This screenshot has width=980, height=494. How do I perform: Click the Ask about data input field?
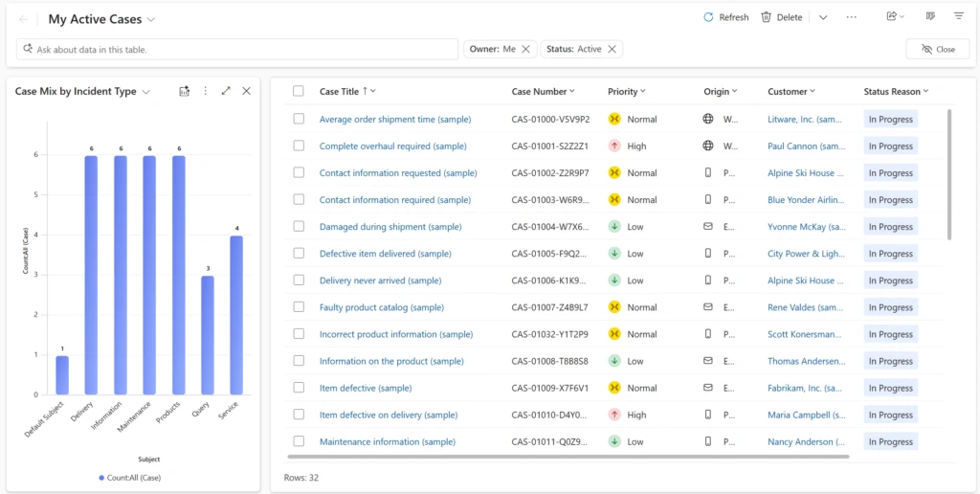tap(239, 49)
